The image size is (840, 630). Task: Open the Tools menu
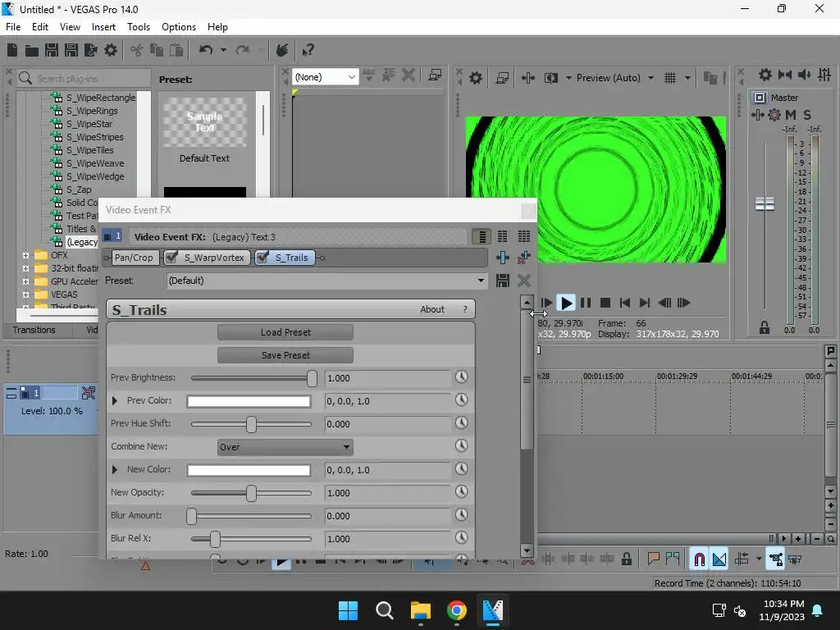tap(139, 27)
